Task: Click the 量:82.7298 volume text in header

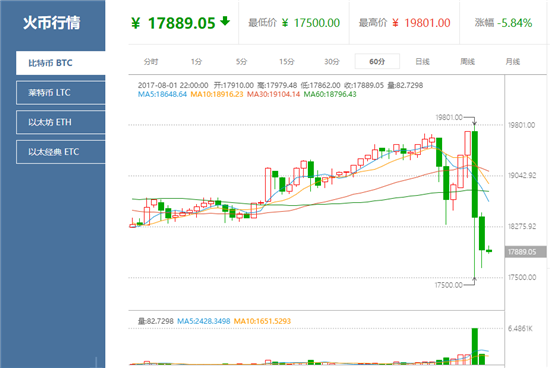Action: point(405,85)
